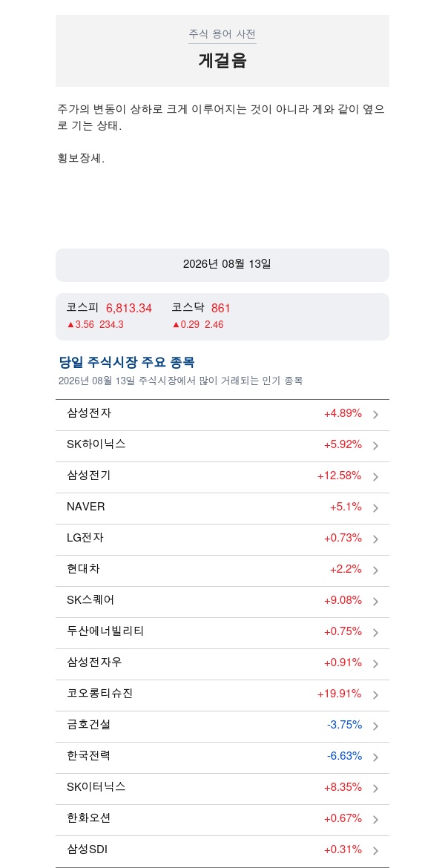Open the 삼성전자우 stock entry
This screenshot has width=445, height=868.
(222, 663)
